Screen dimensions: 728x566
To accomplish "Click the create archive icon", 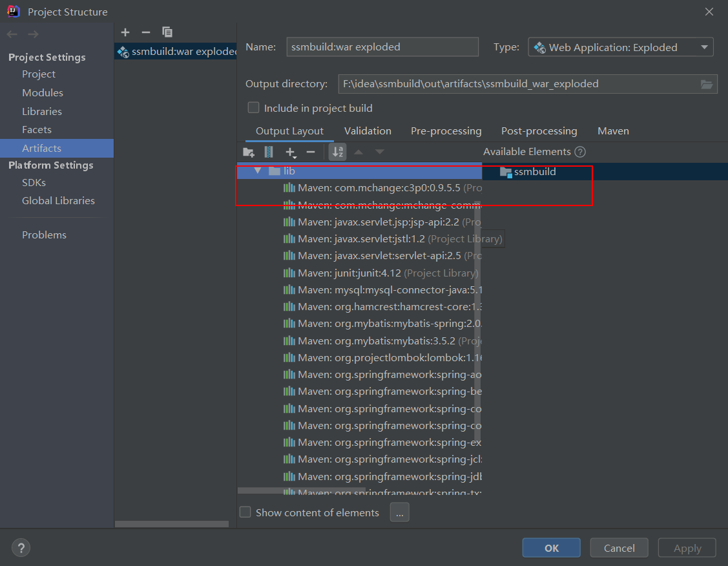I will 269,152.
